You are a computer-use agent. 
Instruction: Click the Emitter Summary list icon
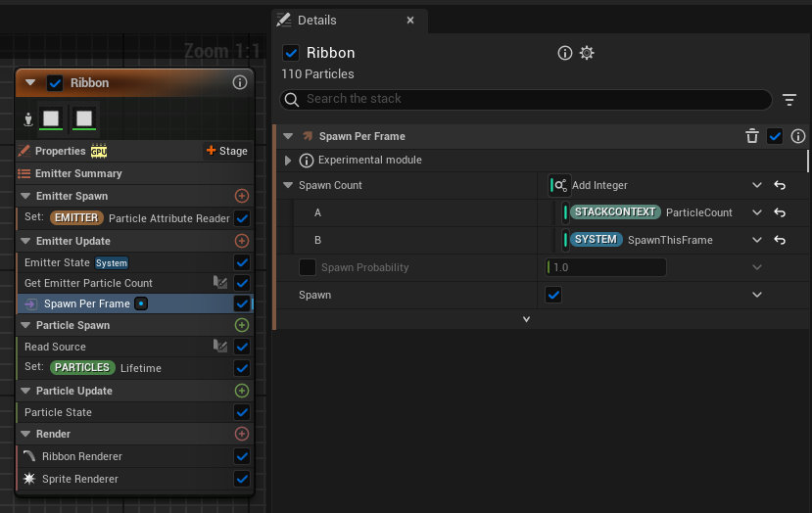coord(24,173)
